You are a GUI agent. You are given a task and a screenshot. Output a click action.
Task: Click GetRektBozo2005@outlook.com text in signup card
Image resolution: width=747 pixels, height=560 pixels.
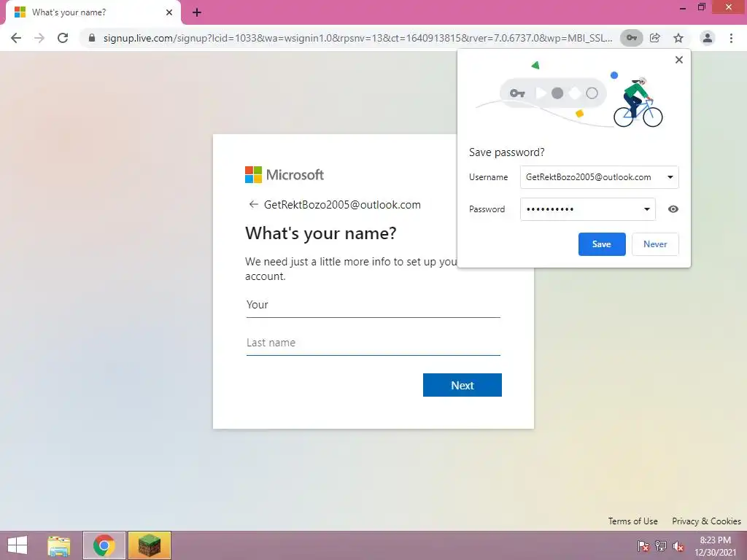(x=342, y=205)
